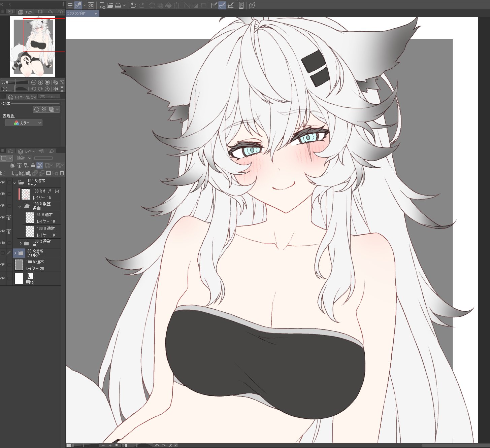This screenshot has height=448, width=490.
Task: Click the save icon in the command bar
Action: 118,5
